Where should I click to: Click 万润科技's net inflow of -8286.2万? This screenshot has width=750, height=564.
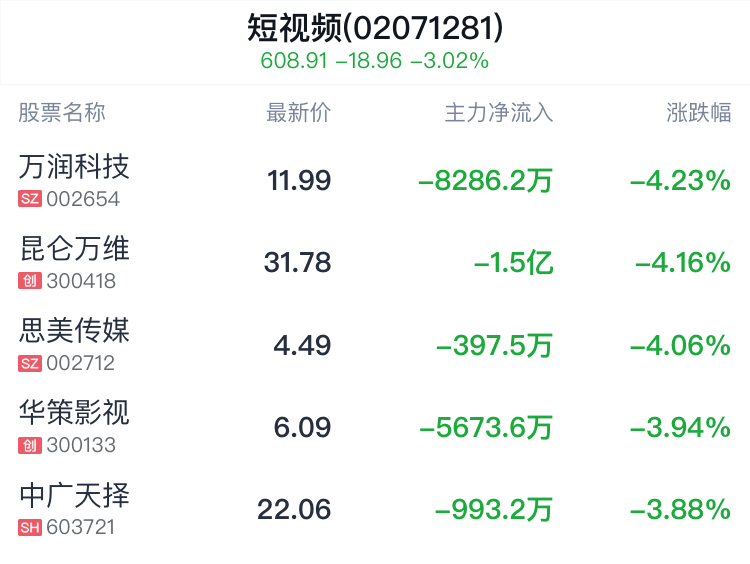pyautogui.click(x=485, y=181)
